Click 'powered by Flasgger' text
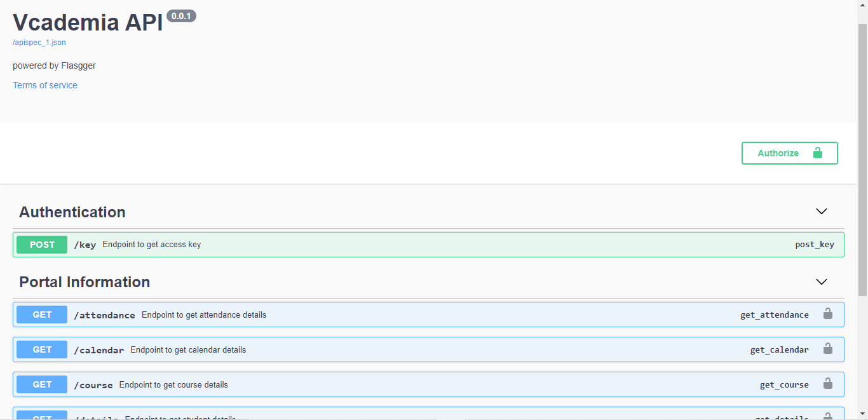 55,65
